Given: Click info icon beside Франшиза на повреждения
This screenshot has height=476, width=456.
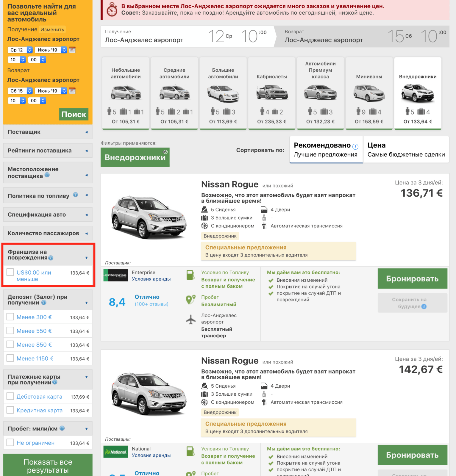Looking at the screenshot, I should tap(51, 258).
